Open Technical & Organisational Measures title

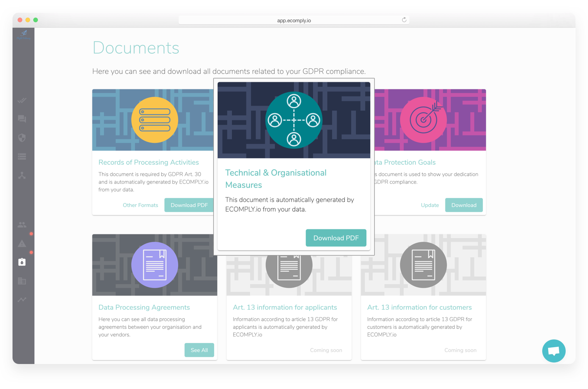coord(276,178)
